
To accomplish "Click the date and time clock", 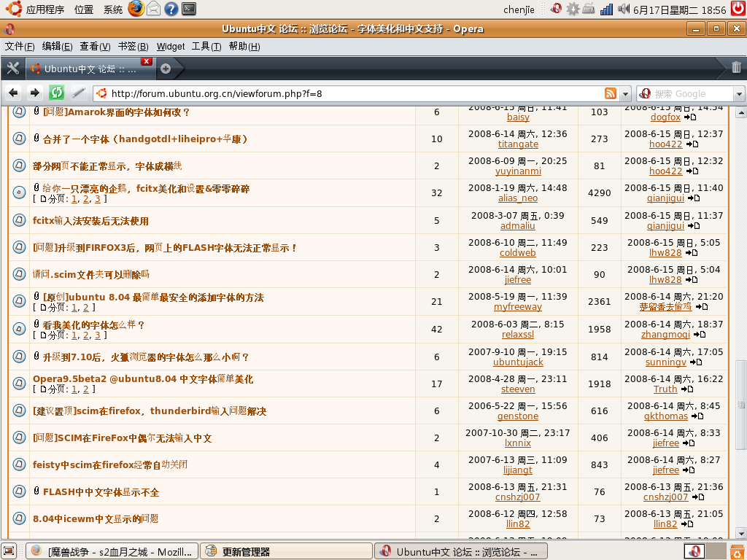I will click(x=679, y=9).
